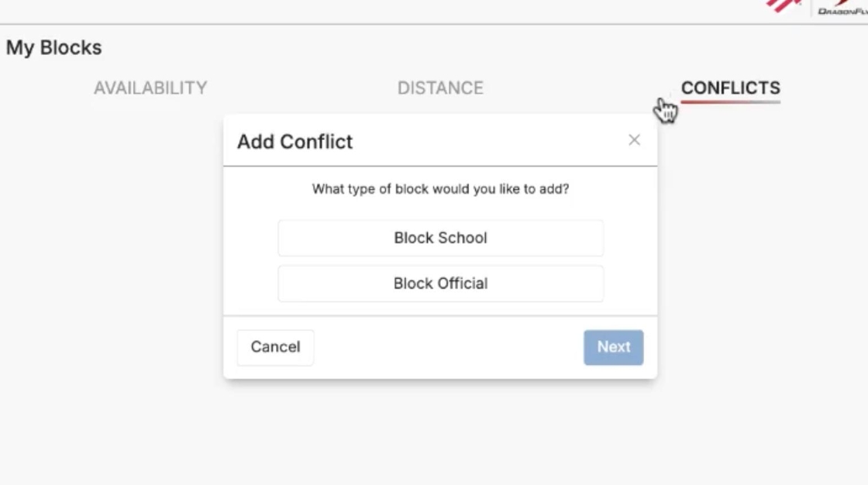The image size is (868, 485).
Task: Close the Add Conflict dialog with X
Action: (634, 140)
